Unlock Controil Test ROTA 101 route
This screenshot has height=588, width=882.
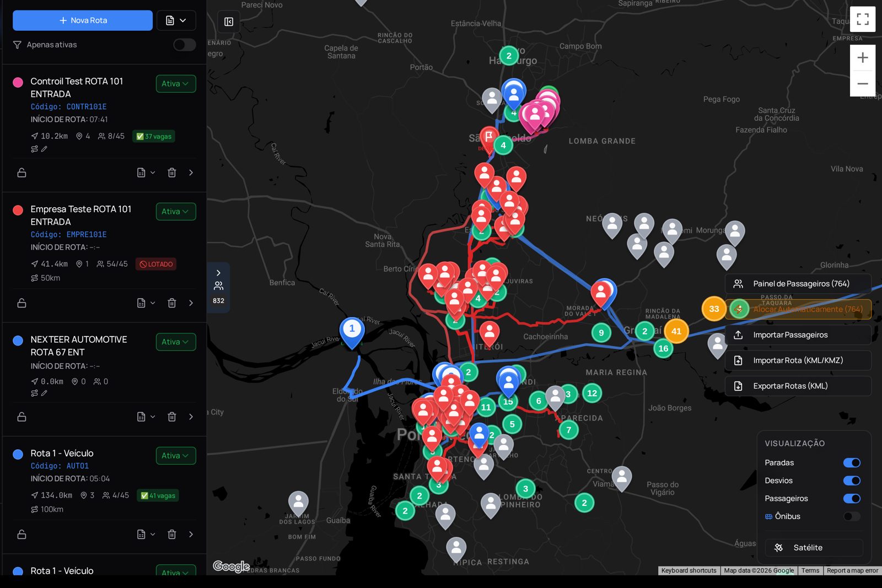tap(22, 172)
